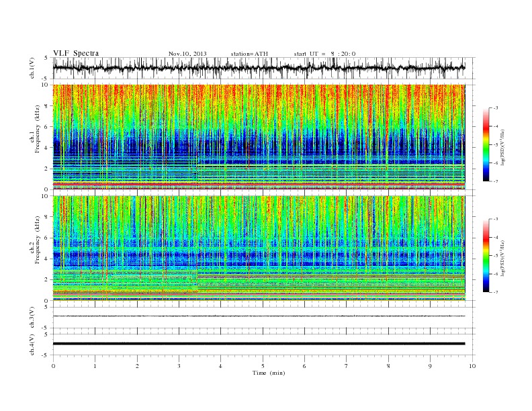The height and width of the screenshot is (411, 532).
Task: Click the time axis tick label "2"
Action: (x=137, y=366)
